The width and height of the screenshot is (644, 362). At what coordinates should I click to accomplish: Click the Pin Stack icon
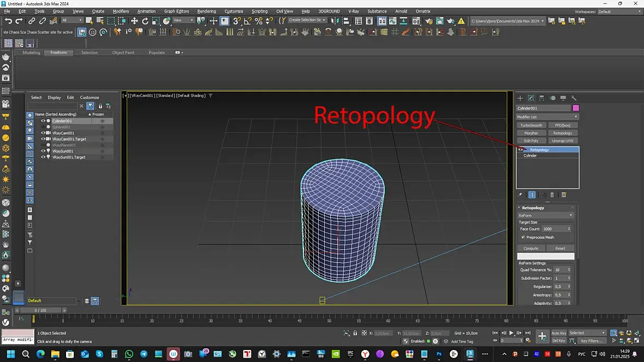tap(520, 195)
